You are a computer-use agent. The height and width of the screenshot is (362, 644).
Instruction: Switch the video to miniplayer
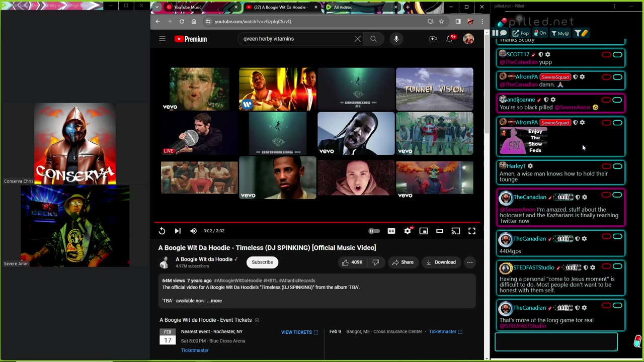(424, 231)
